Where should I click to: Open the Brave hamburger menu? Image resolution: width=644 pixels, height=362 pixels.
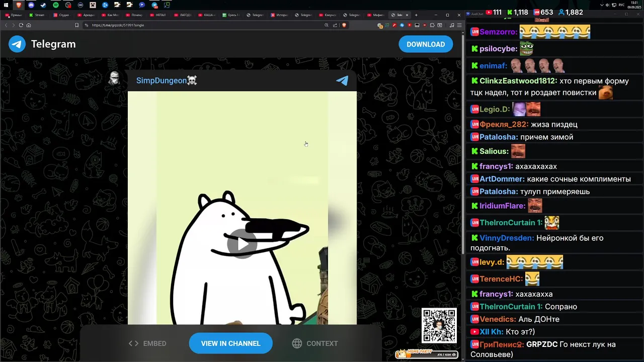[459, 25]
